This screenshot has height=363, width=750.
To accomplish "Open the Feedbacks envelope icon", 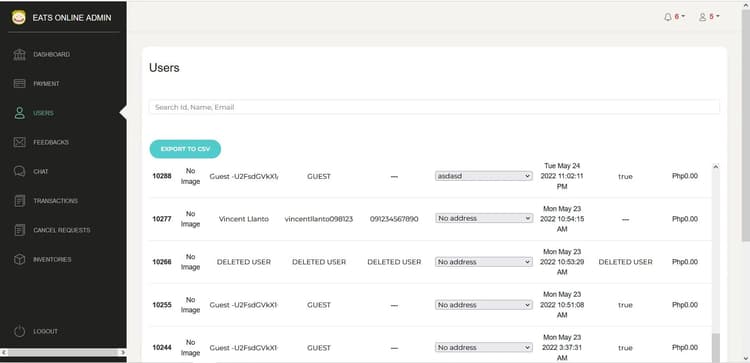I will click(20, 142).
